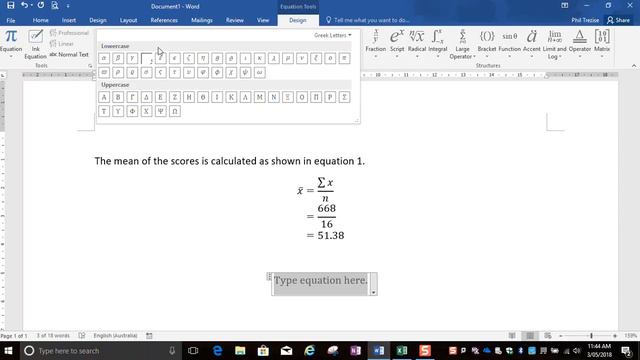
Task: Undo last action in title bar
Action: tap(24, 6)
